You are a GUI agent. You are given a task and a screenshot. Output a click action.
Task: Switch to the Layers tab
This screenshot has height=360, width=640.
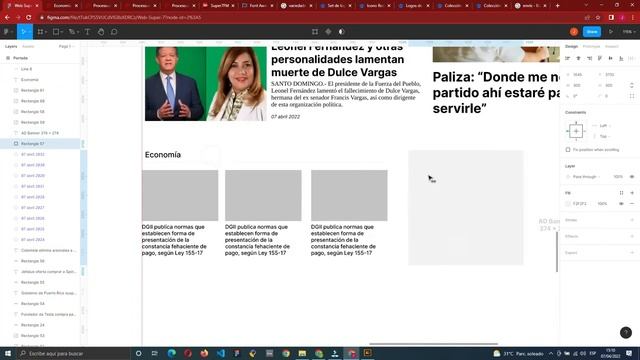(11, 47)
